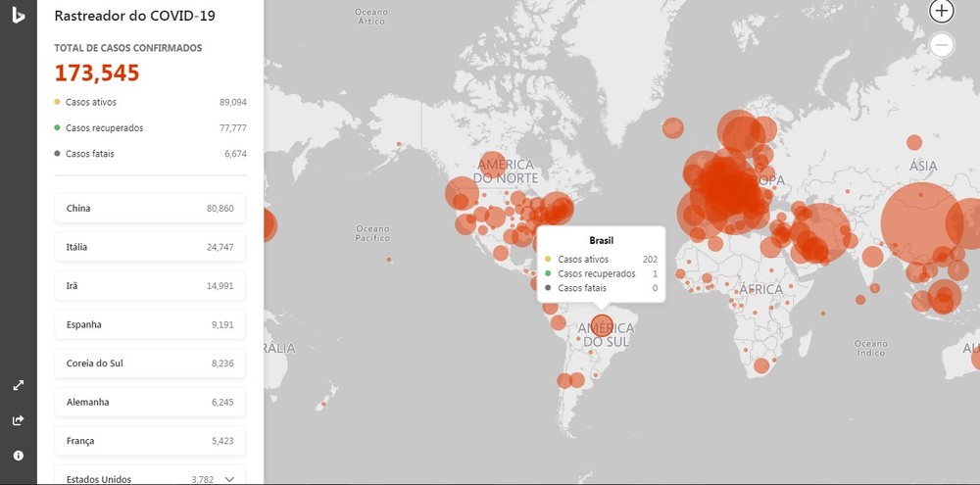
Task: Click the Bing logo icon
Action: pyautogui.click(x=18, y=17)
